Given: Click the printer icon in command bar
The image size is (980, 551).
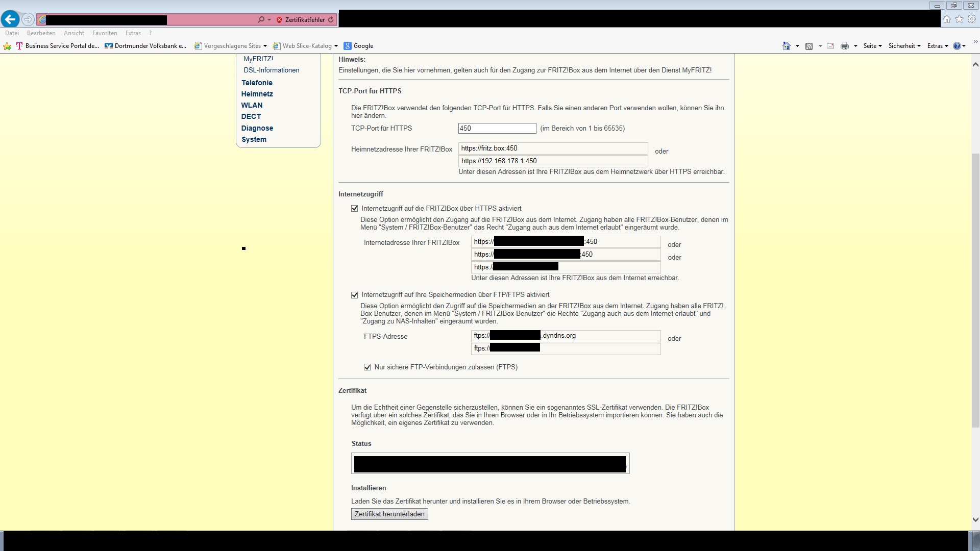Looking at the screenshot, I should pos(844,46).
